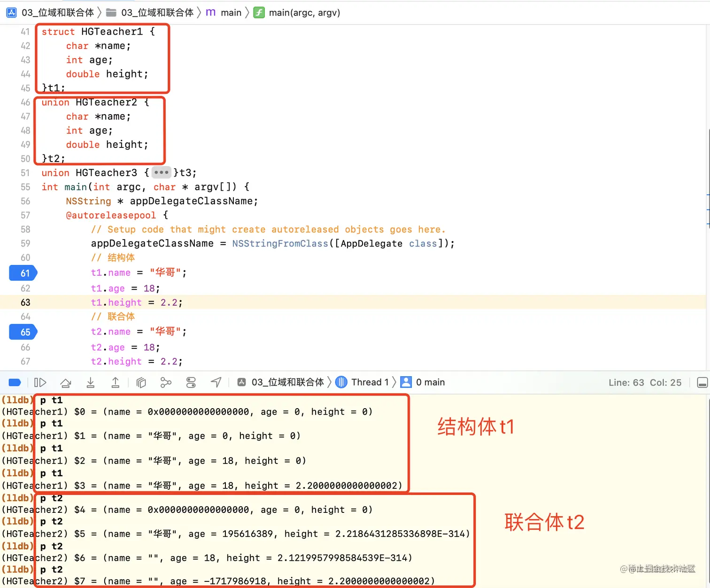
Task: Click the text struct HGTeacher1 {
Action: pos(98,31)
